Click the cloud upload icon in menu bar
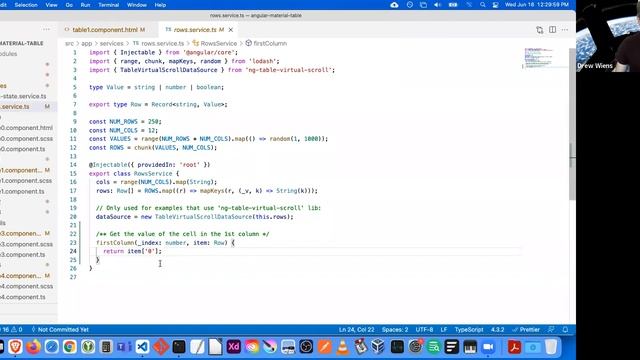 click(394, 5)
